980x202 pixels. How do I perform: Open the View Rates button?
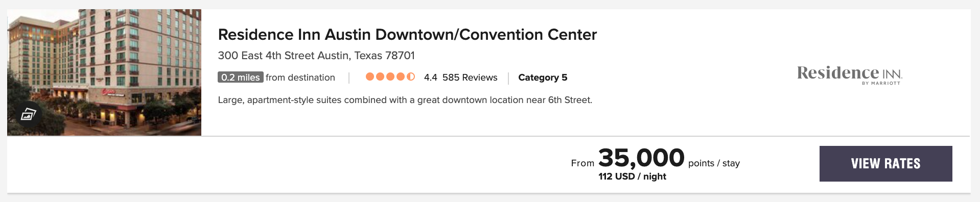tap(886, 164)
